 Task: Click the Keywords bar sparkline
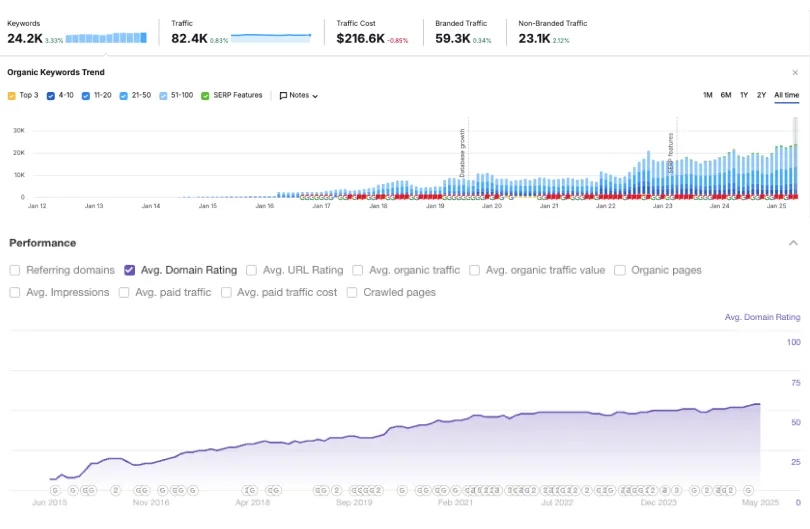[x=106, y=38]
